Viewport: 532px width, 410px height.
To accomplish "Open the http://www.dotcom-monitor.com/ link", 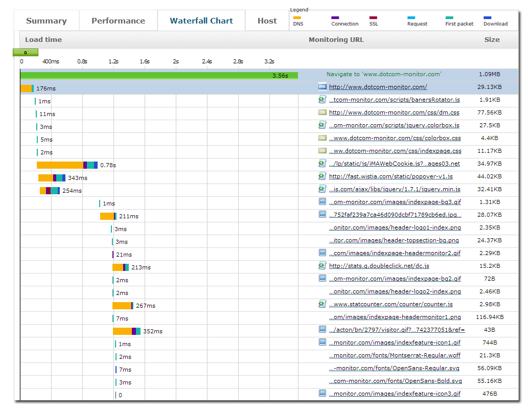I will click(x=378, y=87).
